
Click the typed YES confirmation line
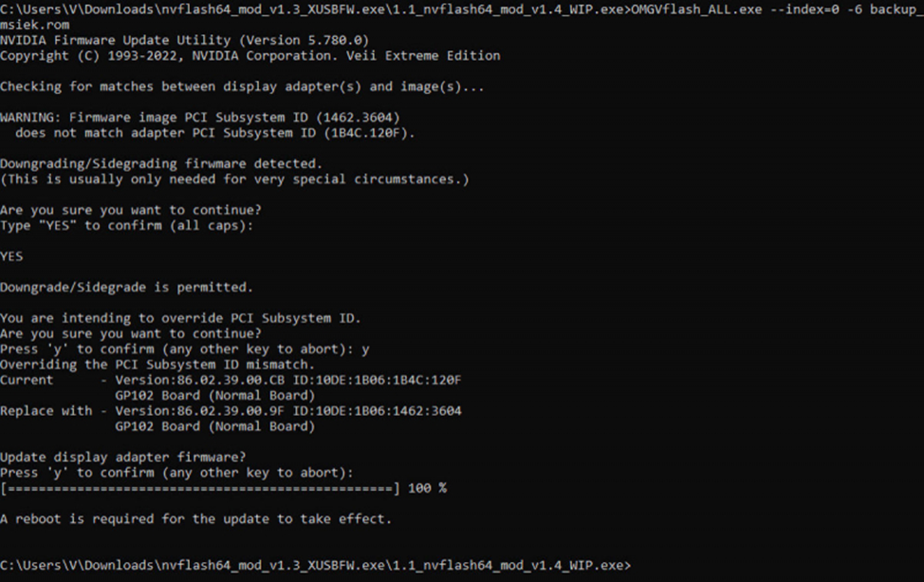click(x=11, y=256)
